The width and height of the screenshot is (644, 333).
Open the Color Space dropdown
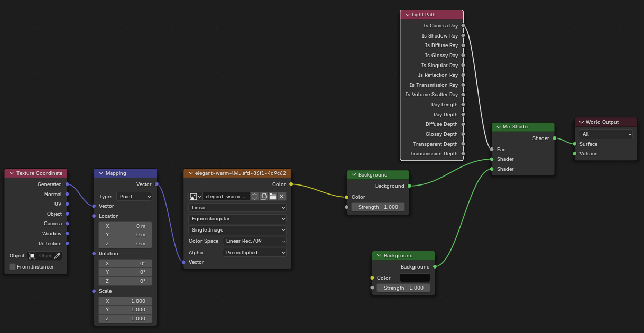click(255, 241)
